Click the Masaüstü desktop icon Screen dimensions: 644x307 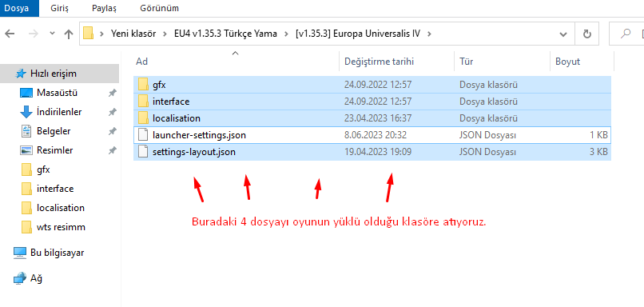26,93
